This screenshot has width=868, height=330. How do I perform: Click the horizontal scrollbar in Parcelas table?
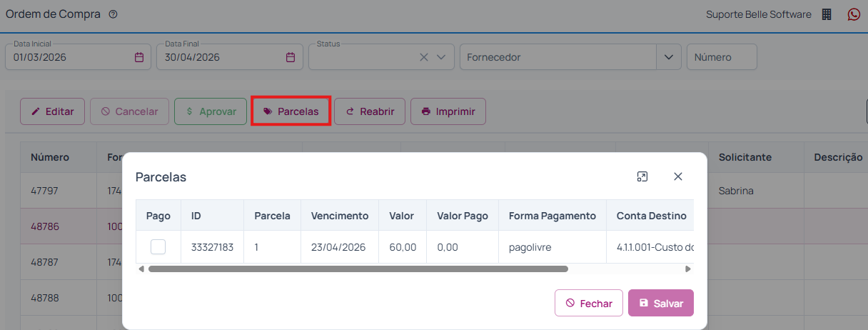(357, 269)
